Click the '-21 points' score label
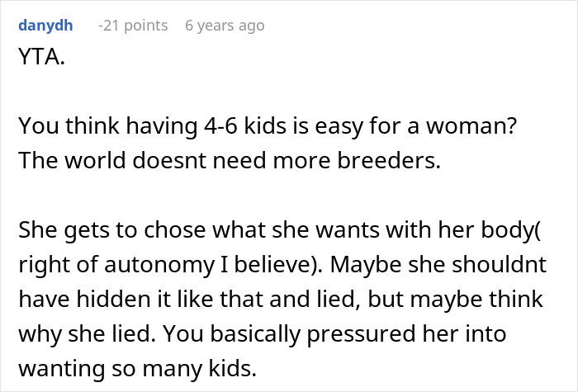The image size is (578, 392). tap(132, 26)
